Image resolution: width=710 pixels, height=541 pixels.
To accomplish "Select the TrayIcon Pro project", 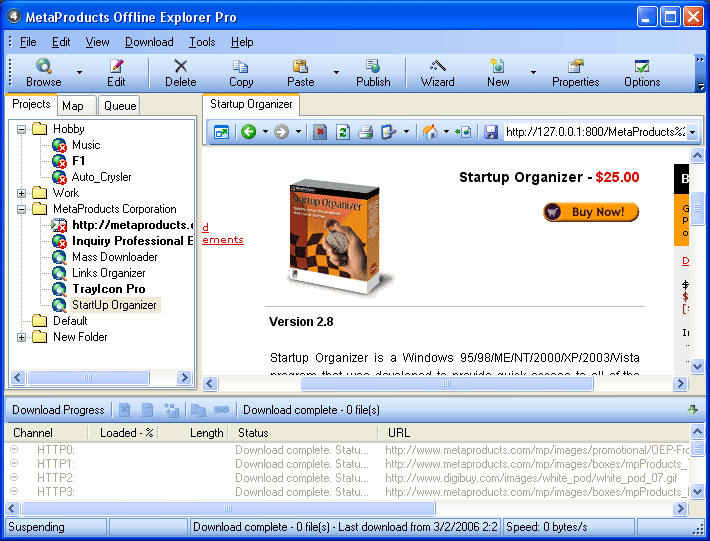I will click(109, 289).
